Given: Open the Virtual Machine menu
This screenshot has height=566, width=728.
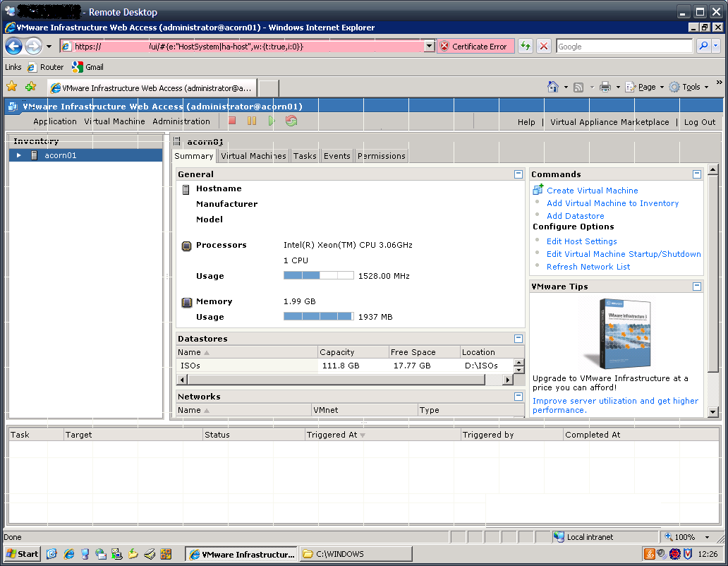Looking at the screenshot, I should point(114,121).
